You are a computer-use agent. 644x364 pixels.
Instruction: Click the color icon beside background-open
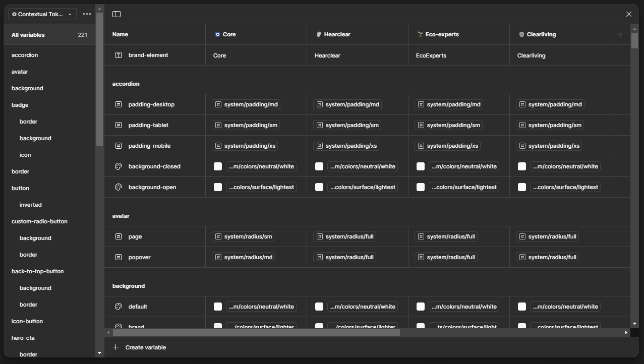point(118,187)
